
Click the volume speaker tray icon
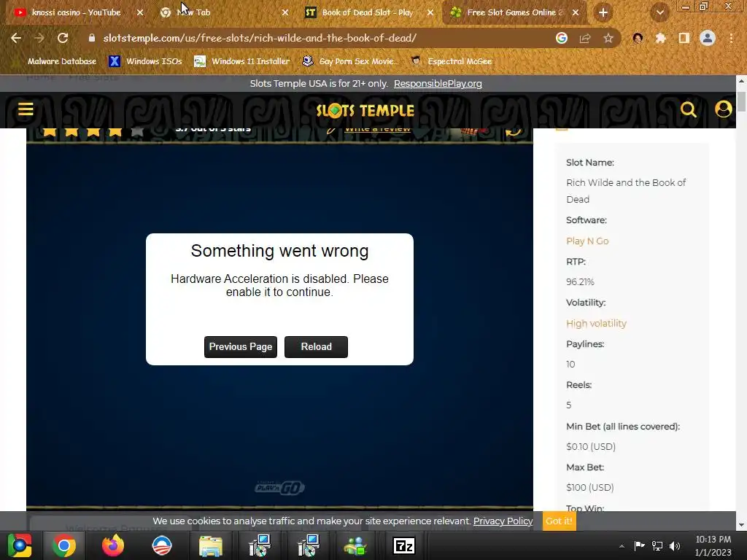pyautogui.click(x=675, y=545)
